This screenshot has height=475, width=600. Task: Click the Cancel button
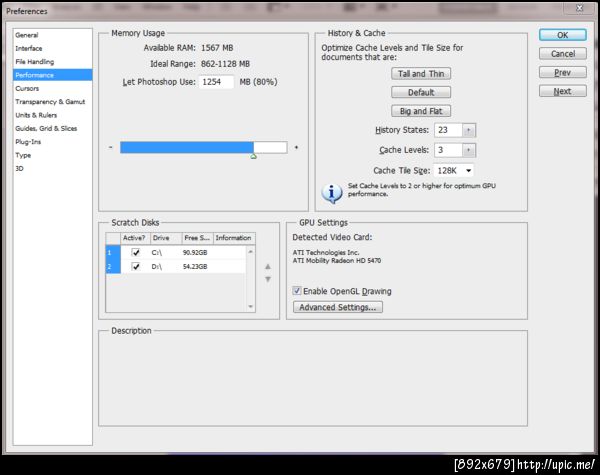click(562, 54)
